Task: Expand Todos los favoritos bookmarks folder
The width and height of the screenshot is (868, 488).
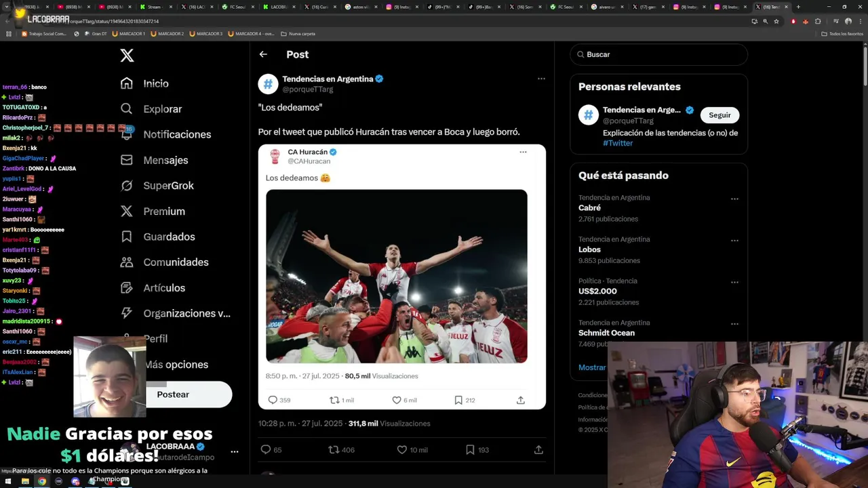Action: point(842,33)
